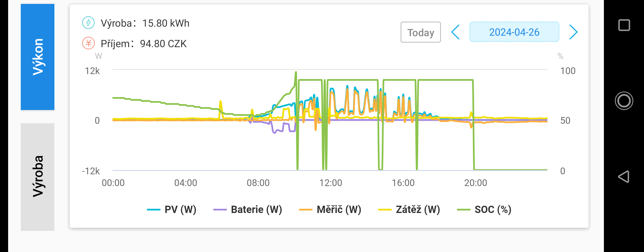Tap the lightning bolt production icon
Viewport: 644px width, 252px height.
click(88, 23)
